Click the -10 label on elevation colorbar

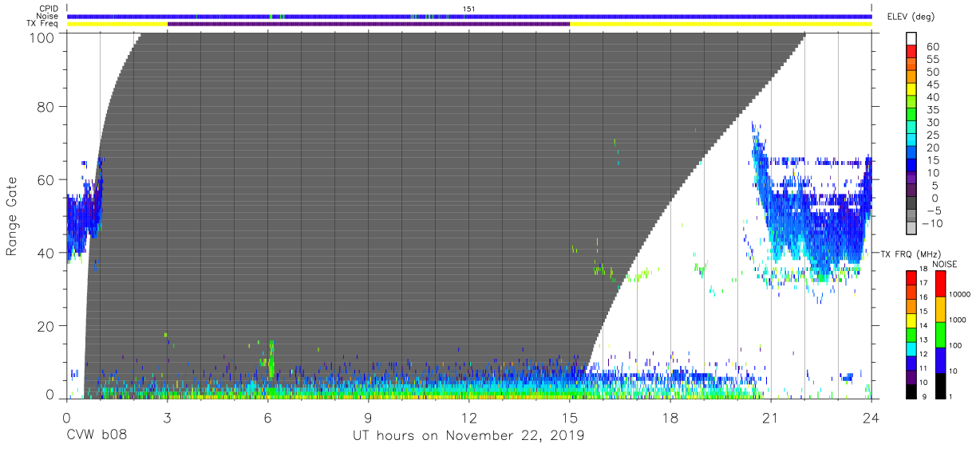(931, 224)
